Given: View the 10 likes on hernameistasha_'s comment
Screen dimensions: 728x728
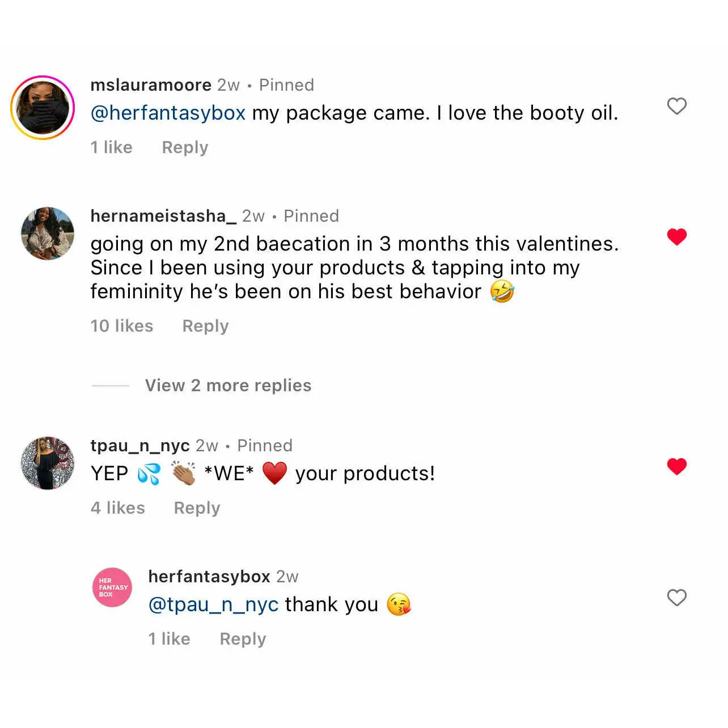Looking at the screenshot, I should click(x=122, y=326).
